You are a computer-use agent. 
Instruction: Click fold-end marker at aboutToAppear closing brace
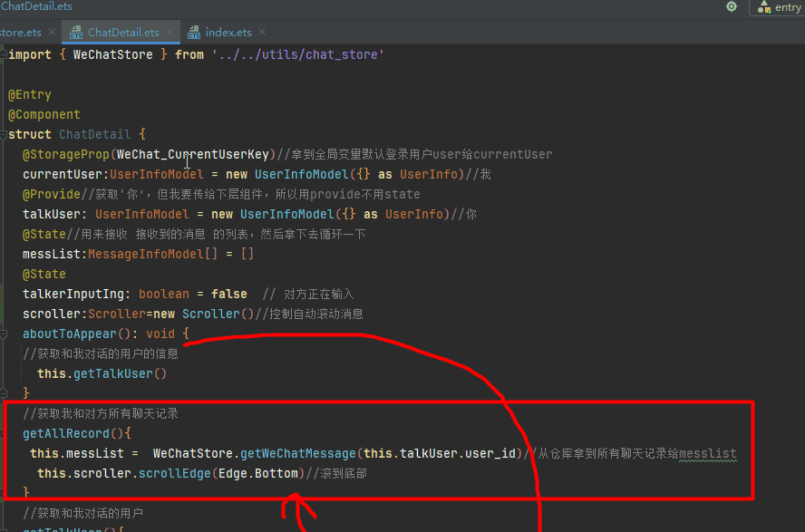pos(5,393)
